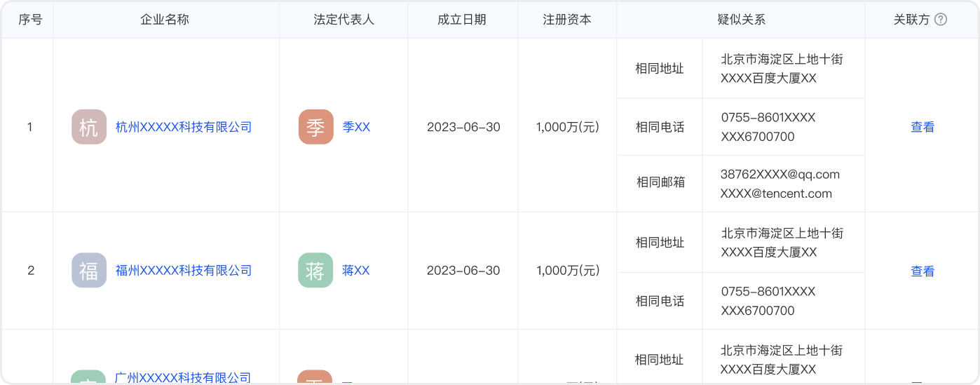This screenshot has height=385, width=980.
Task: Click the 季 legal representative avatar
Action: [315, 127]
